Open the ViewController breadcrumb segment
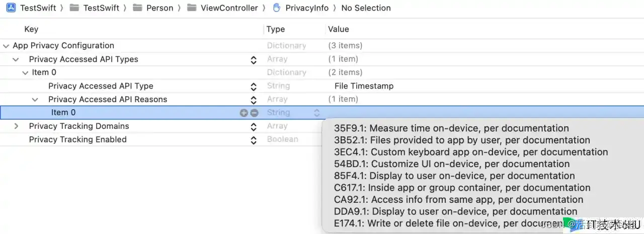This screenshot has width=644, height=234. click(229, 8)
